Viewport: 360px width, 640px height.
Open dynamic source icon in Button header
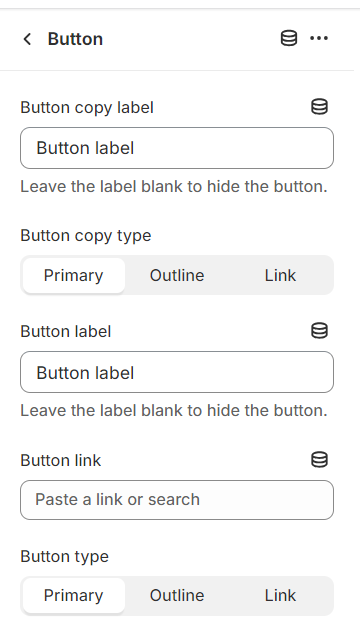pos(289,39)
